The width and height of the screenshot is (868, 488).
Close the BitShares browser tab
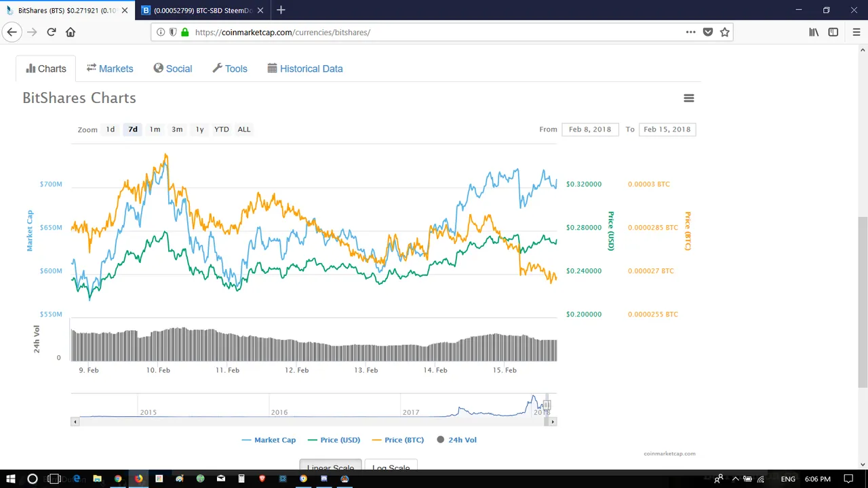point(125,10)
